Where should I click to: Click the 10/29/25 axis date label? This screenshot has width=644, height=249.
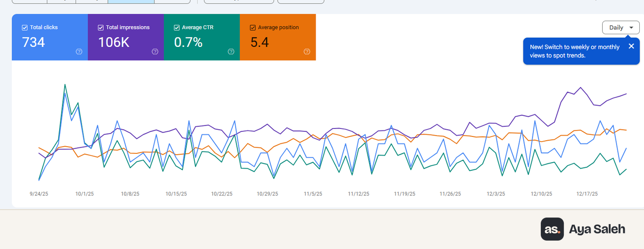click(267, 194)
